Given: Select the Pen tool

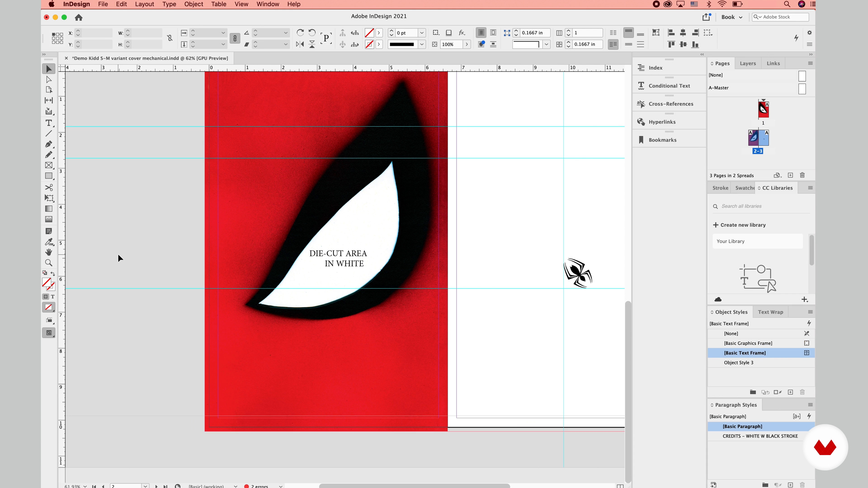Looking at the screenshot, I should (49, 144).
